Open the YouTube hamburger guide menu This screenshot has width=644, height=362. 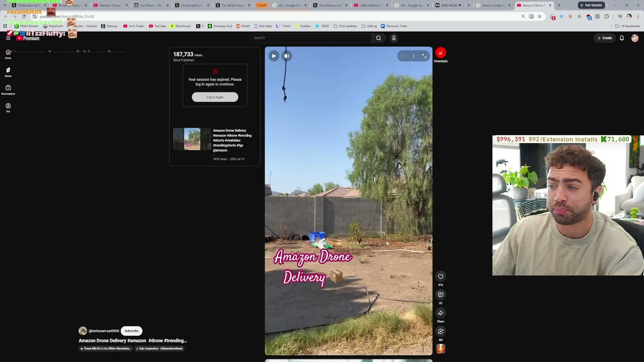tap(8, 38)
